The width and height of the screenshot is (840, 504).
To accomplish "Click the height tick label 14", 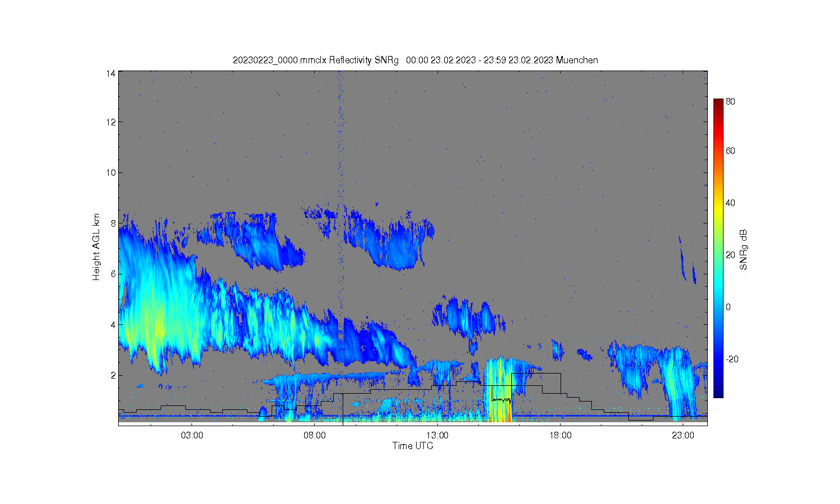I will point(111,73).
